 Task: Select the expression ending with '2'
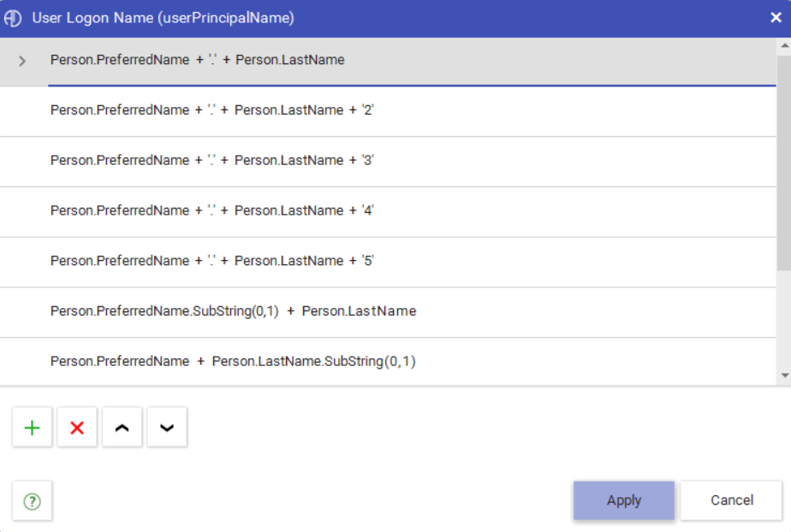pos(212,110)
